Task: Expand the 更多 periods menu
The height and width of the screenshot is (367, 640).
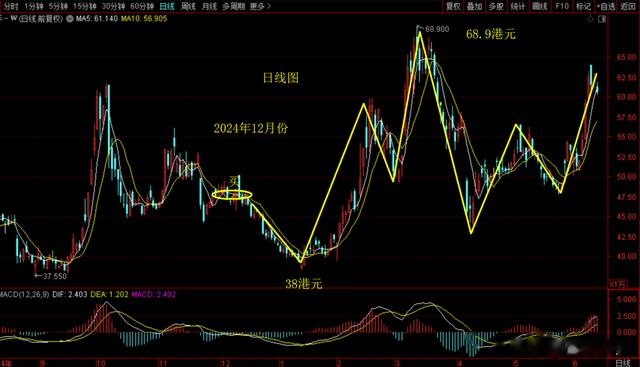Action: [260, 6]
